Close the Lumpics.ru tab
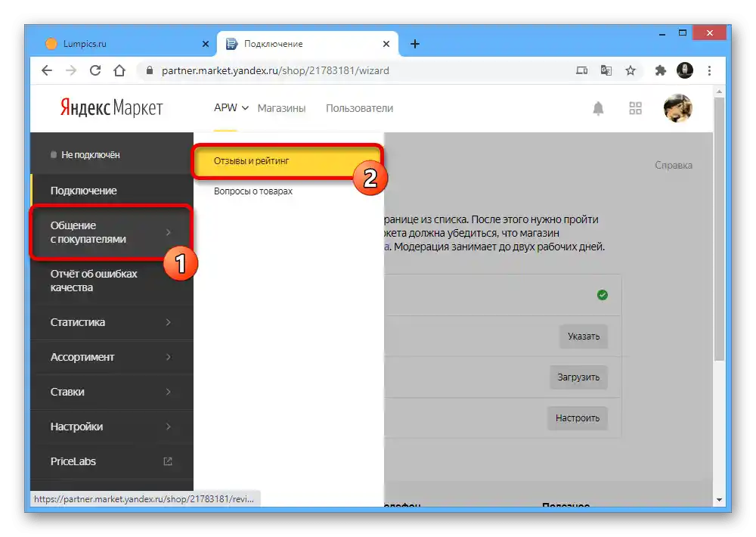The image size is (756, 537). [x=206, y=44]
